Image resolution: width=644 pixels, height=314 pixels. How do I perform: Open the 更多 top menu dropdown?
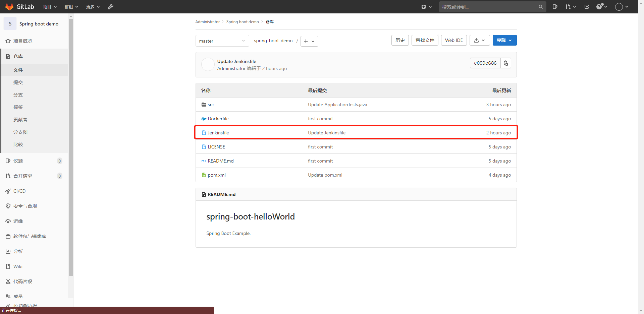coord(93,7)
